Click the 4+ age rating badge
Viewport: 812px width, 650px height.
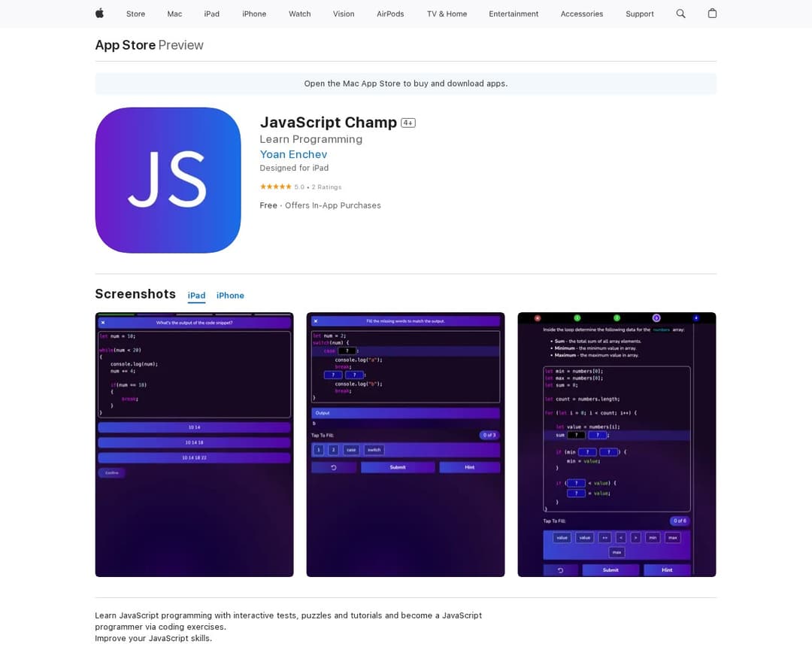coord(408,123)
